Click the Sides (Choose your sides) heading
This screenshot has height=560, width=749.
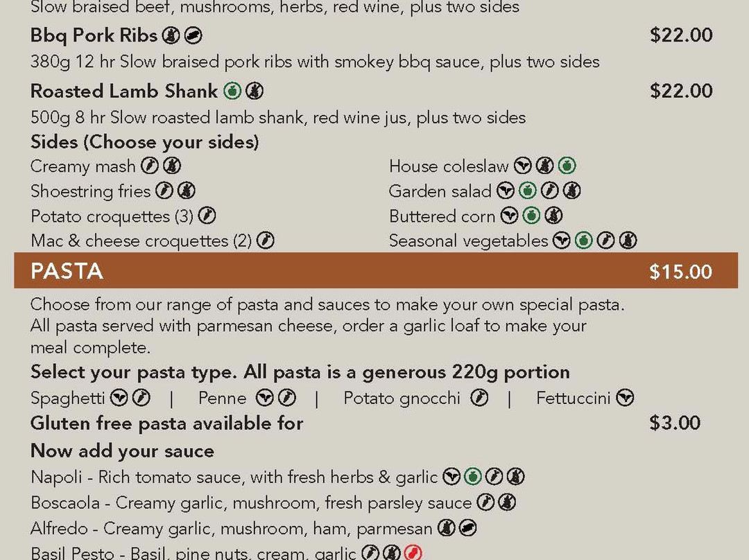point(145,142)
